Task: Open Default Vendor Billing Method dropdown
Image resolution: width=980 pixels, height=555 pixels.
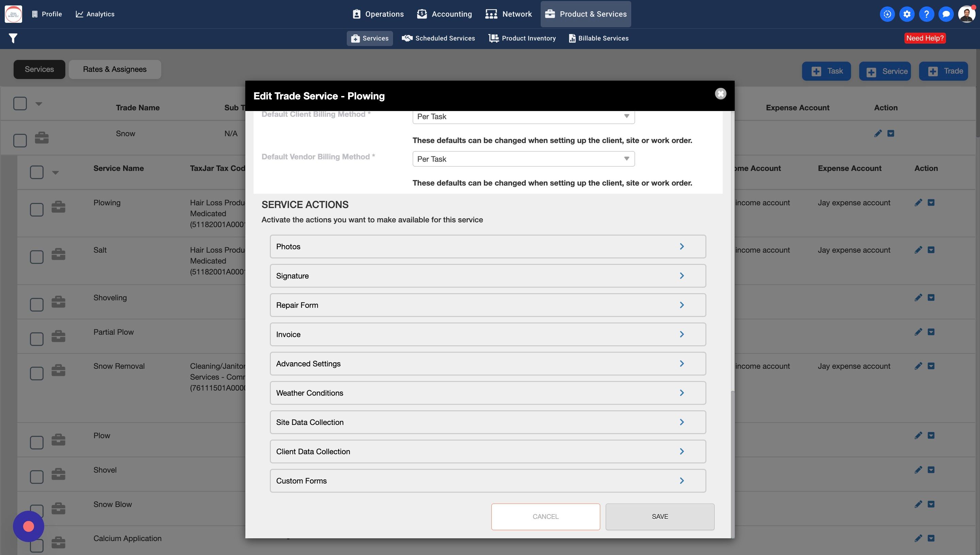Action: (523, 159)
